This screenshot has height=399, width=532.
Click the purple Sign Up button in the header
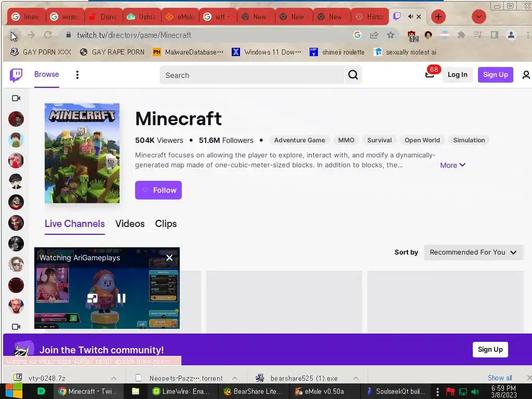(x=495, y=75)
